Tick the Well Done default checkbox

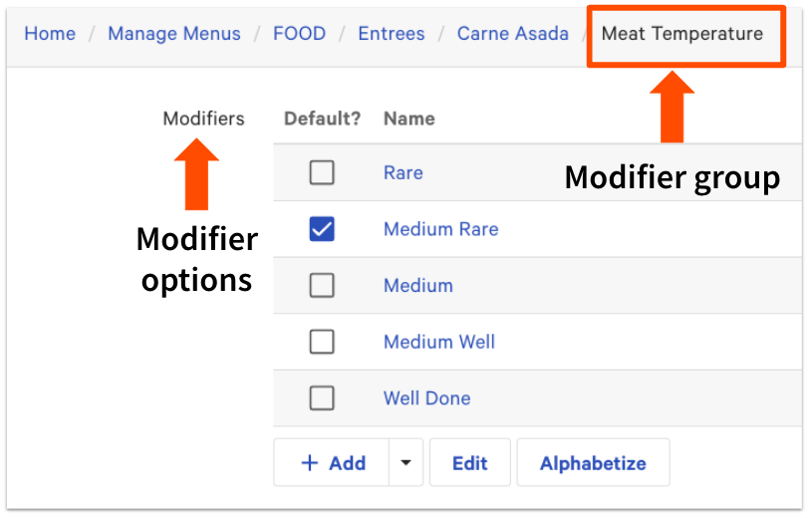pyautogui.click(x=321, y=398)
